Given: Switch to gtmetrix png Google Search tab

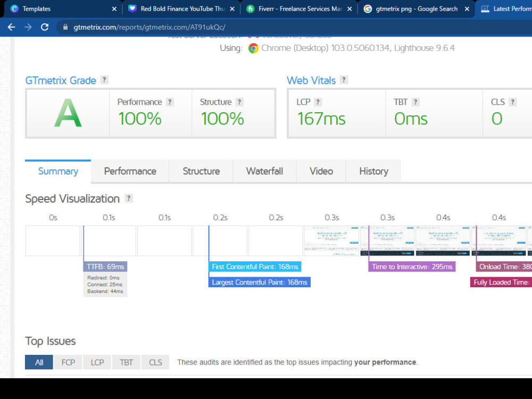Looking at the screenshot, I should 417,9.
